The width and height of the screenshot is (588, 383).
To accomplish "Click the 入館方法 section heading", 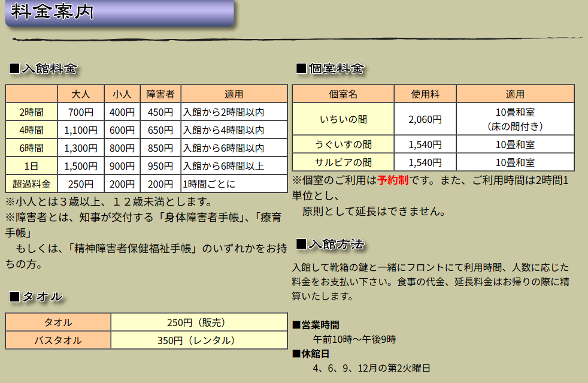I will 330,244.
